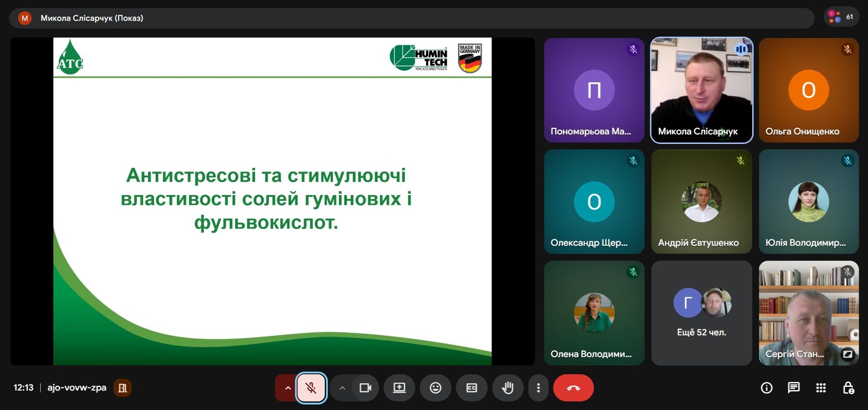
Task: Show all 61 participants
Action: 841,17
